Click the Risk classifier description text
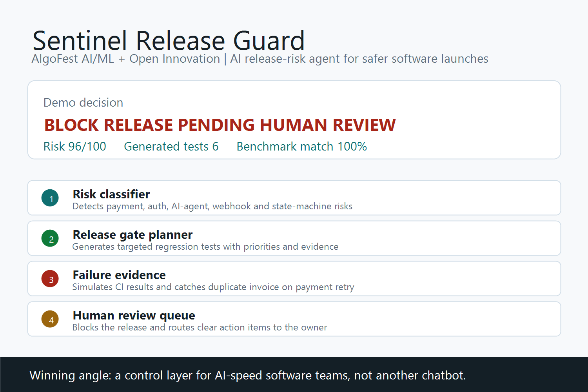The height and width of the screenshot is (392, 588). point(212,206)
